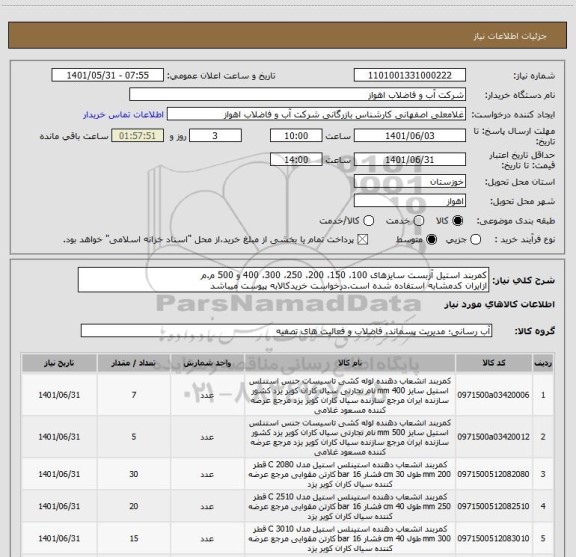
Task: Click the remaining days field showing 3
Action: click(x=215, y=136)
